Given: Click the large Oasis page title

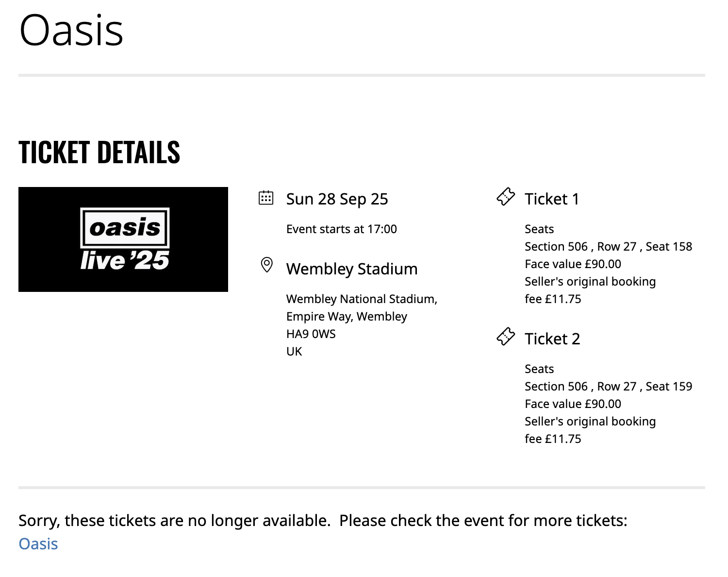Looking at the screenshot, I should point(71,31).
